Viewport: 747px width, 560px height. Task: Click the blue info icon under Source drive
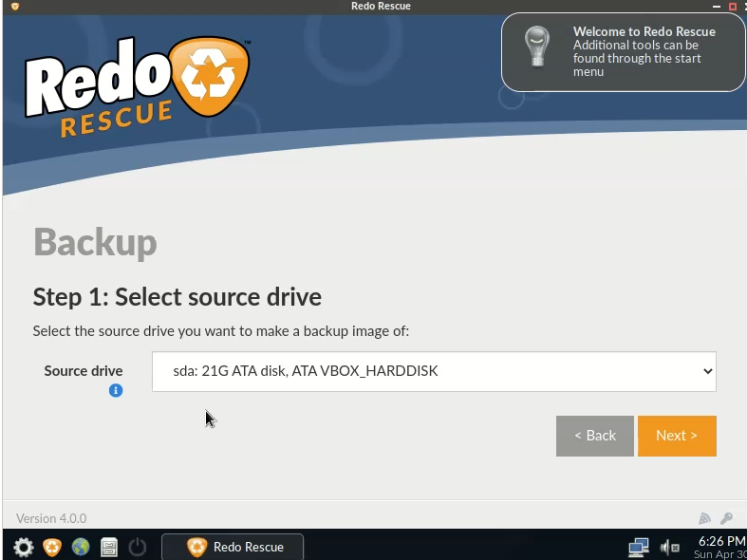(x=116, y=390)
